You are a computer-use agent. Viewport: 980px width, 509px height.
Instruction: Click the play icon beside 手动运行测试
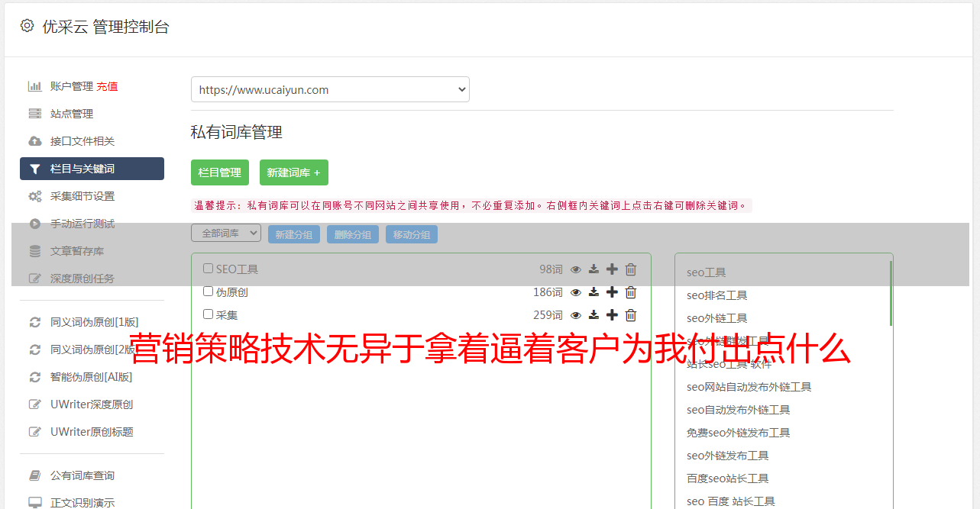click(x=35, y=224)
